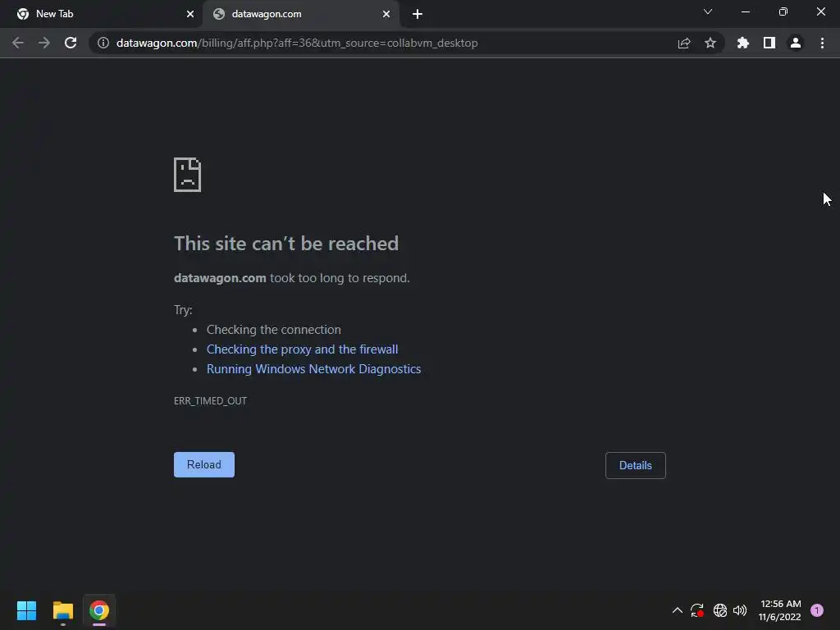Click the sad page error icon
Viewport: 840px width, 630px height.
click(x=188, y=175)
